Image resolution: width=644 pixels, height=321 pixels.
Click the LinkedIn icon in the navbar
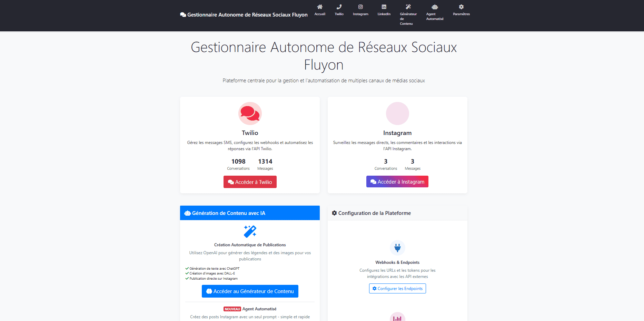click(384, 7)
